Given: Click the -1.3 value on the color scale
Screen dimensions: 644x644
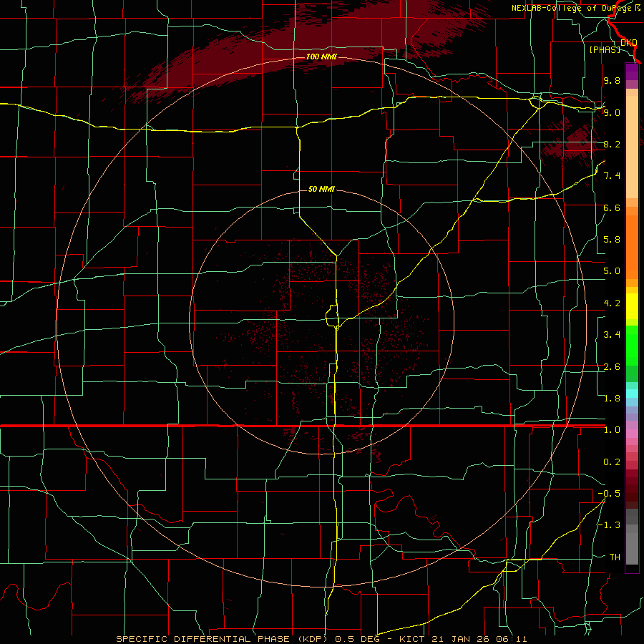Looking at the screenshot, I should [x=609, y=525].
